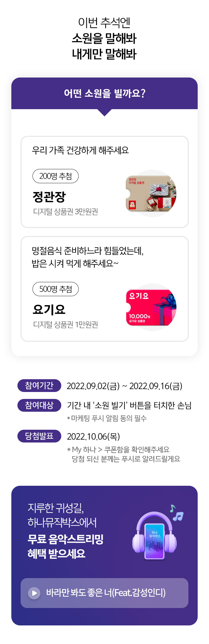
Task: Tap the 무료 음악스트리밍 혜택 받으세요 banner text
Action: (66, 546)
